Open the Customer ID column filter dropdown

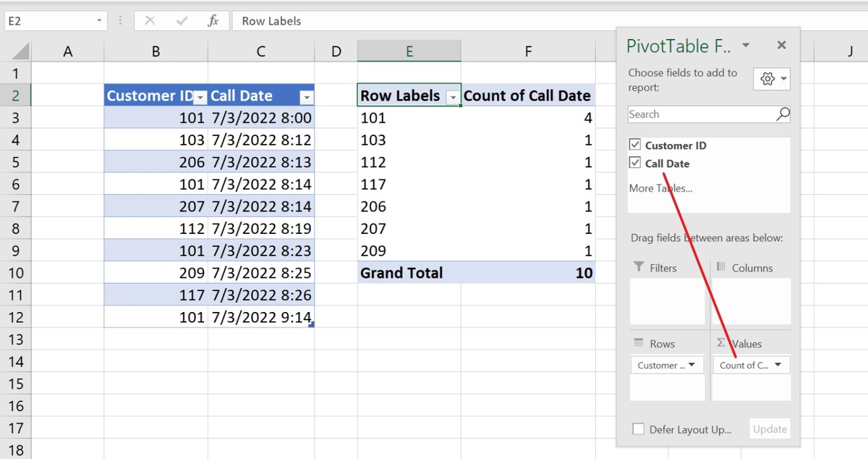click(200, 96)
